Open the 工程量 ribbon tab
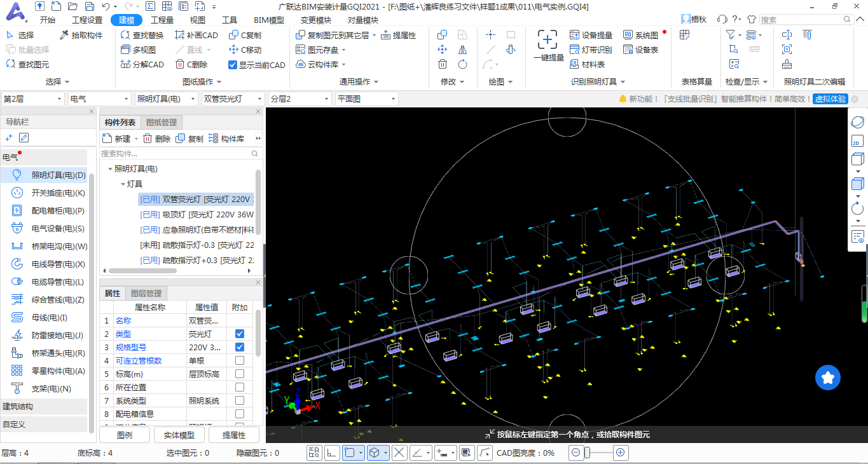The width and height of the screenshot is (868, 464). (x=162, y=20)
